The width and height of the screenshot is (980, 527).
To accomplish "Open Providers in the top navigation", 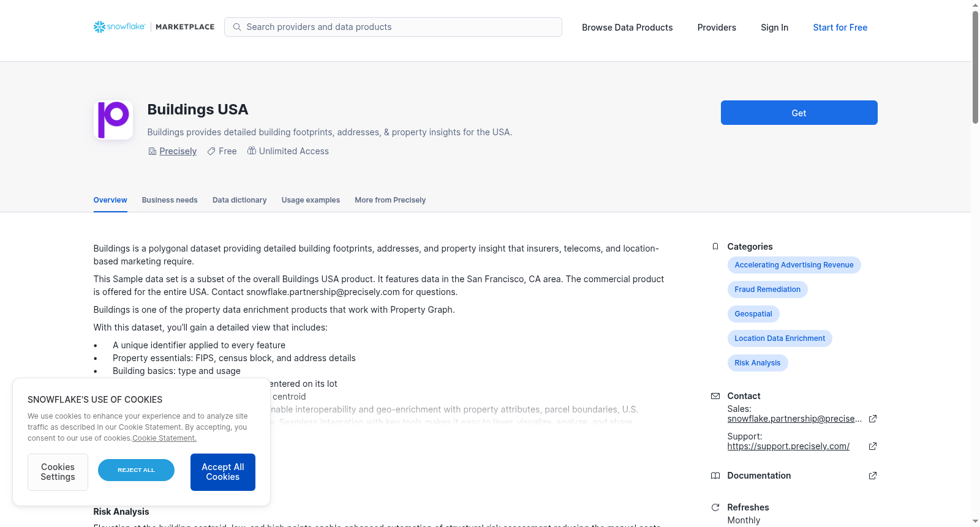I will point(717,28).
